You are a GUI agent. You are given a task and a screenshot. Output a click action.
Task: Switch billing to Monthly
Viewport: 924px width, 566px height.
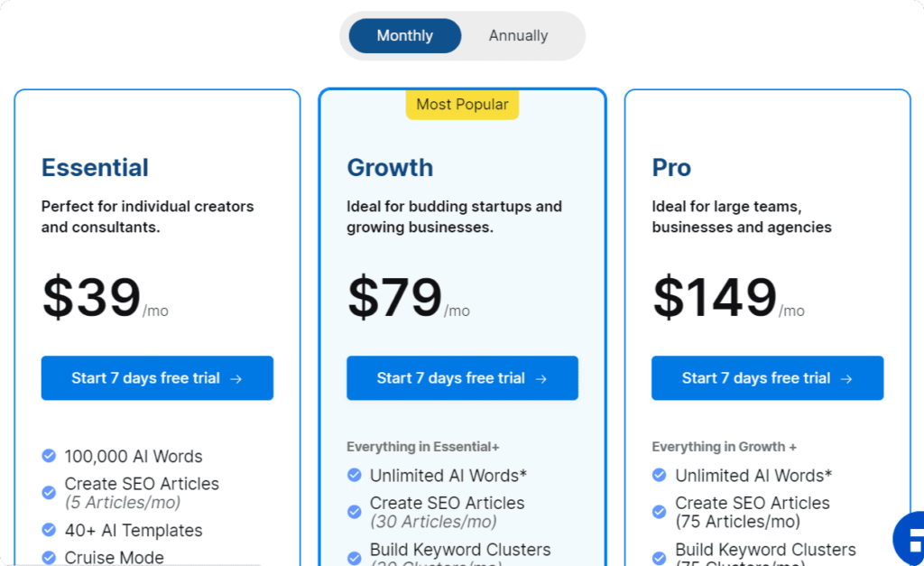pyautogui.click(x=405, y=36)
